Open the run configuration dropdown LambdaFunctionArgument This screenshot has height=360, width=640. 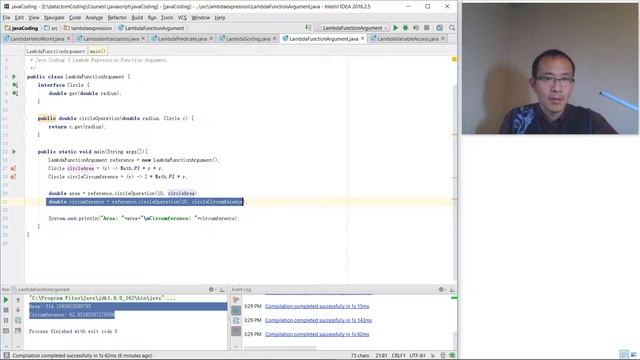352,28
